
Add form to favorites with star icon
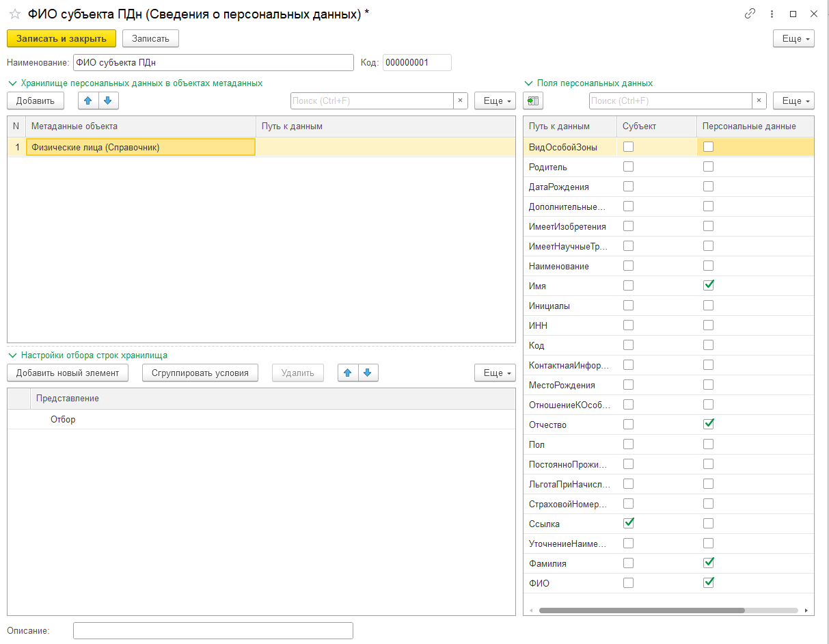click(x=14, y=14)
